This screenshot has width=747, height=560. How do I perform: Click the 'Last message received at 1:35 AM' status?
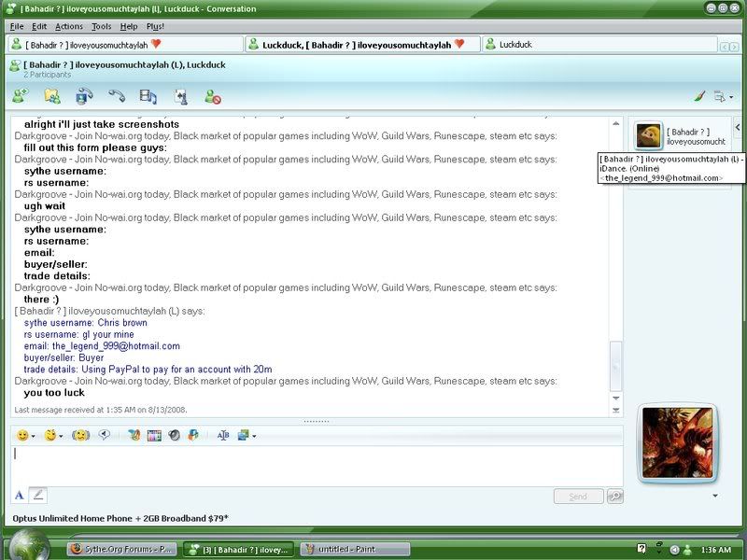(x=101, y=410)
